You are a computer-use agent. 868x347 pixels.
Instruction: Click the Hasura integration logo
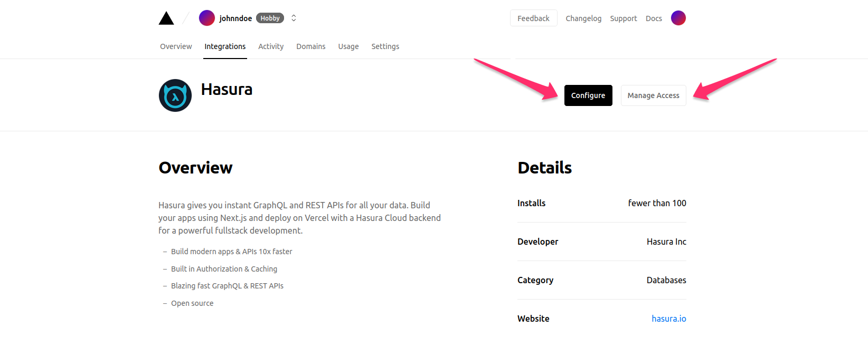pos(175,95)
